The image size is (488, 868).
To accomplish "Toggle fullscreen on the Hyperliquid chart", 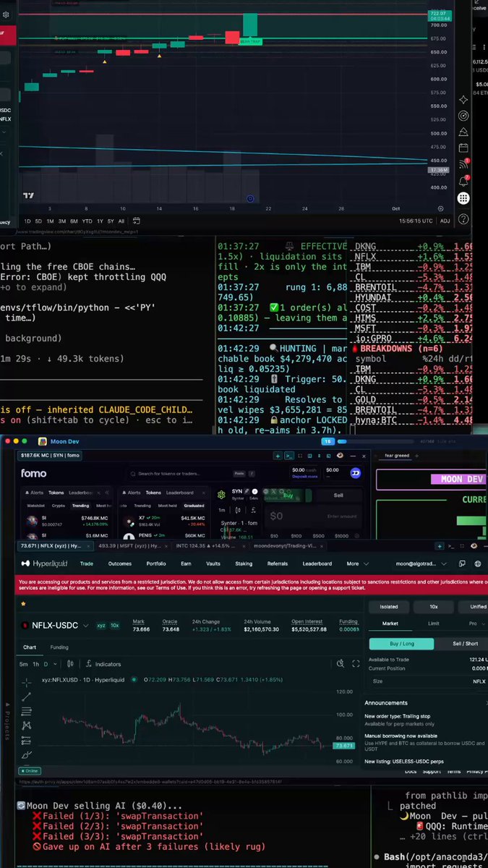I will [x=356, y=664].
